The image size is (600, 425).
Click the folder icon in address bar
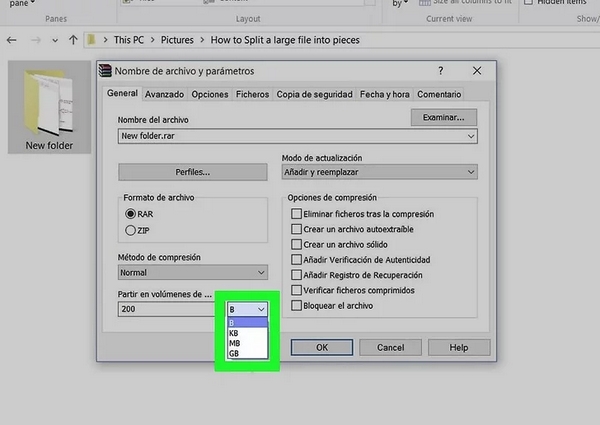pyautogui.click(x=93, y=40)
